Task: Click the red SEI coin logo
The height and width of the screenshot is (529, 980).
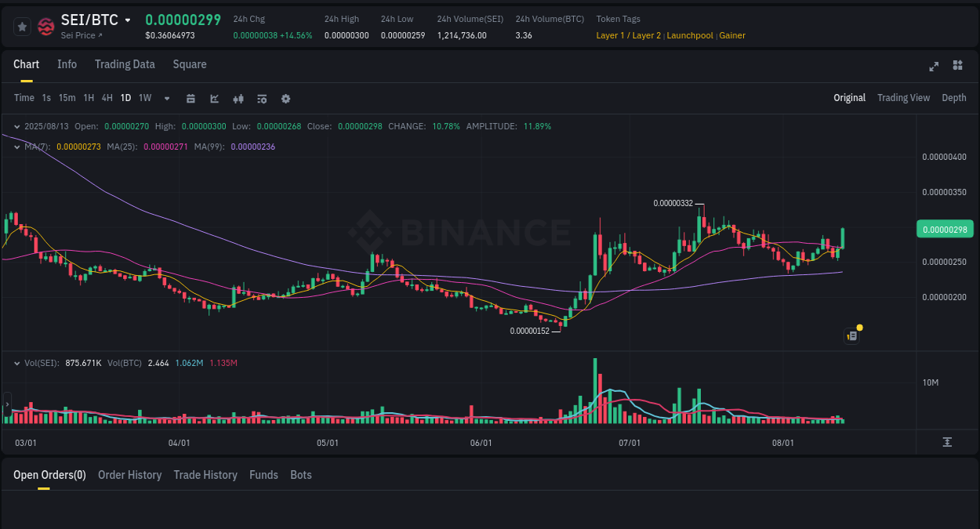Action: coord(46,27)
